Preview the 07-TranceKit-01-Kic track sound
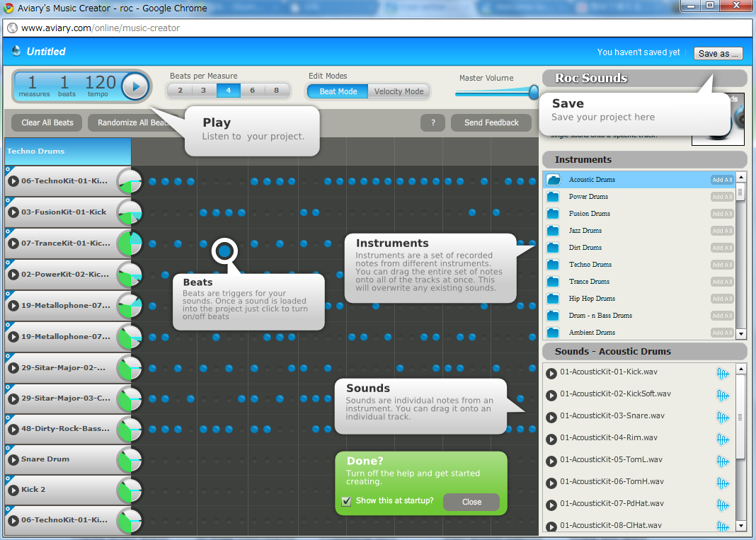This screenshot has width=756, height=540. [13, 243]
